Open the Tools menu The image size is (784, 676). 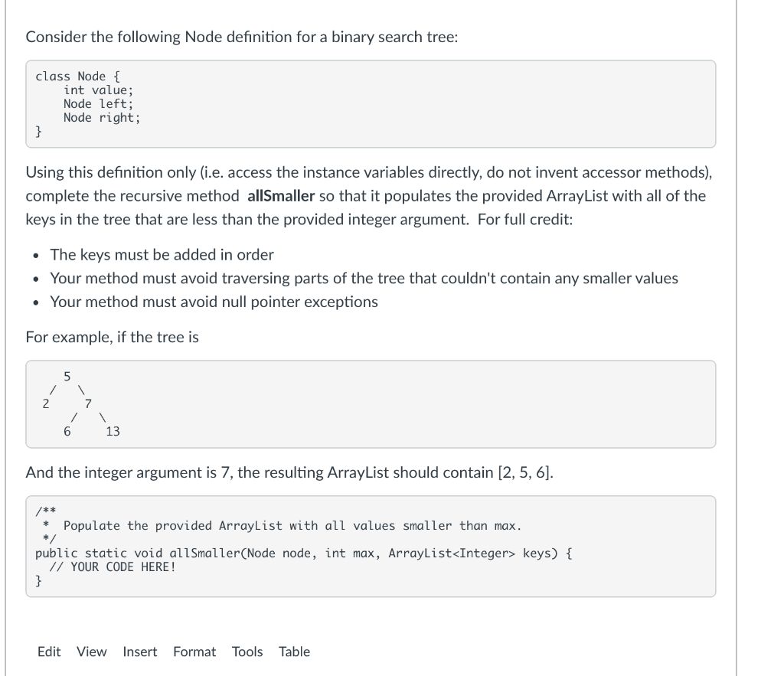[x=247, y=652]
